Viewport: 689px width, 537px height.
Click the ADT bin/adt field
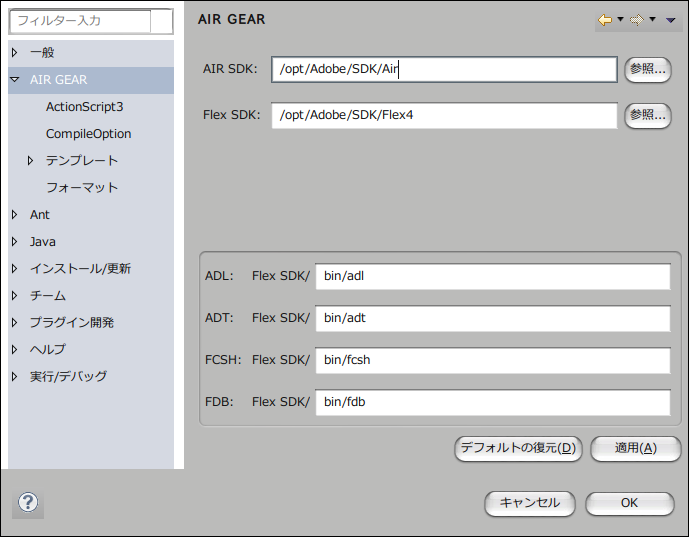[x=493, y=318]
